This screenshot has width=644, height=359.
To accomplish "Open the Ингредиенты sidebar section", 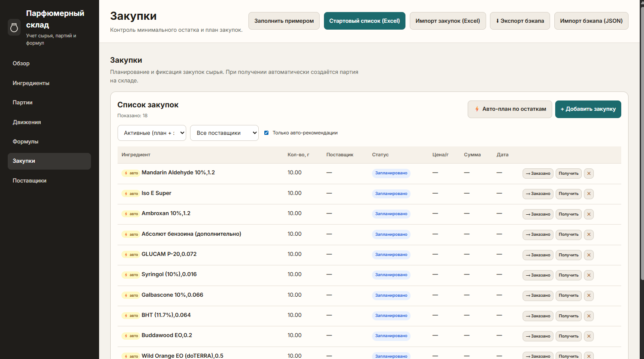I will click(x=31, y=83).
